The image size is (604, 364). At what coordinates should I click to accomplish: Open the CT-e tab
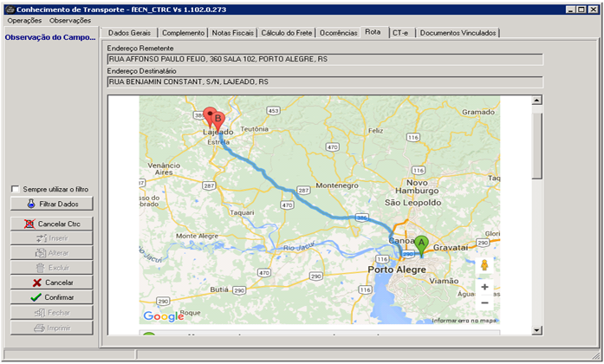click(400, 33)
